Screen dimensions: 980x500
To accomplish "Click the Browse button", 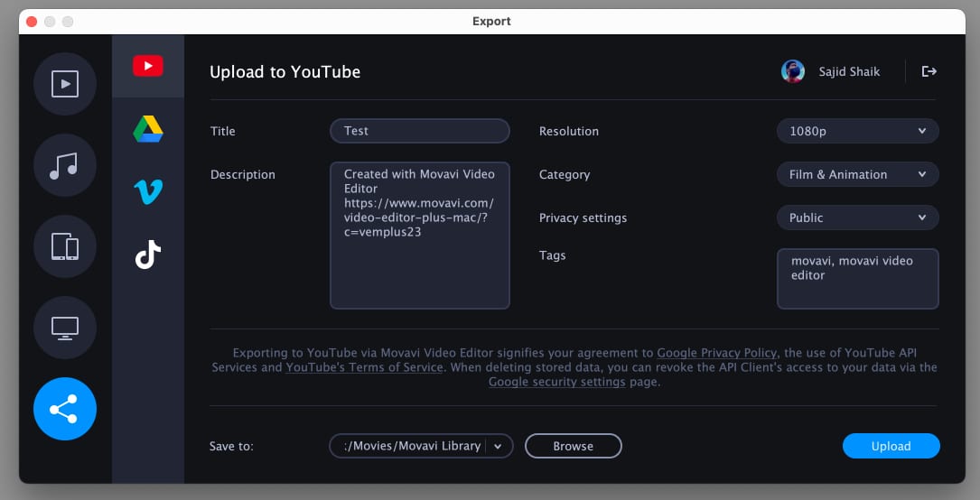I will (574, 447).
